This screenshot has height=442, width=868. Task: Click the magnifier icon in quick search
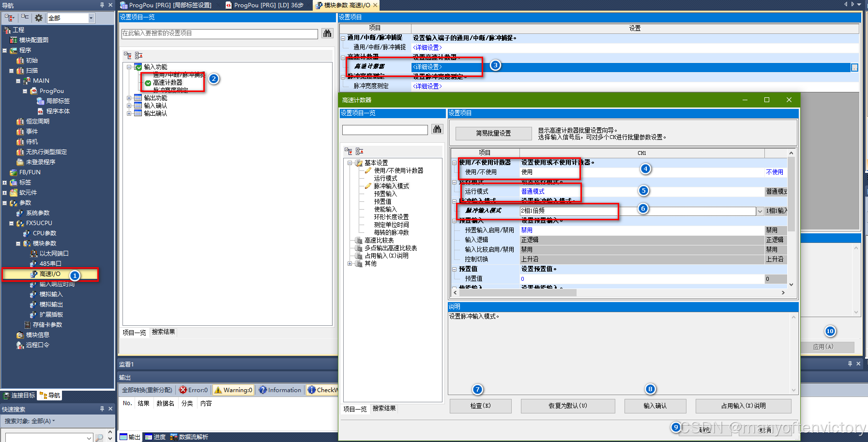99,438
